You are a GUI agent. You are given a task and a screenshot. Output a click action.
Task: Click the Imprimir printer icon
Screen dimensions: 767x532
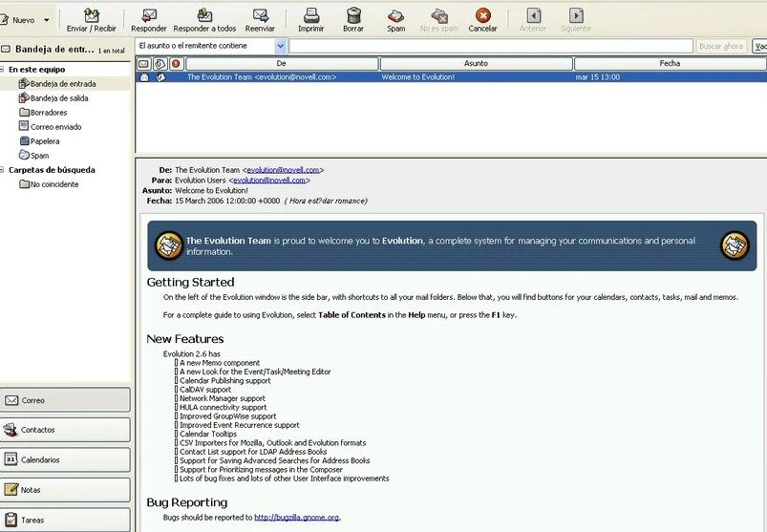[311, 15]
